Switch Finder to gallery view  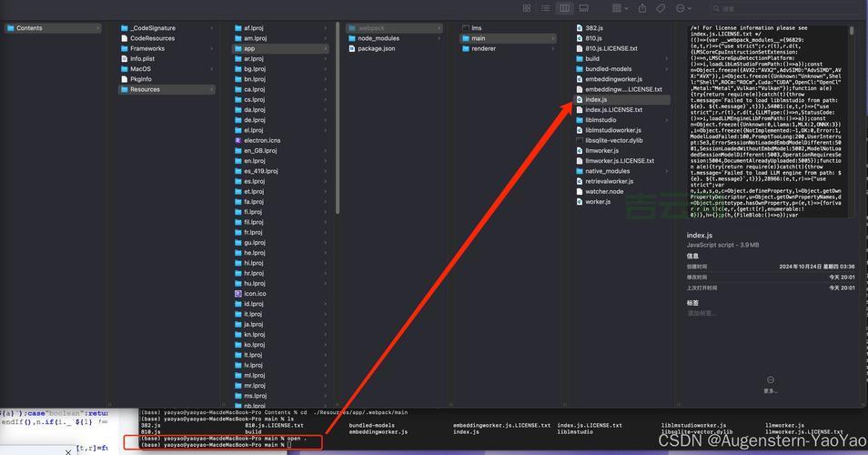pyautogui.click(x=584, y=8)
